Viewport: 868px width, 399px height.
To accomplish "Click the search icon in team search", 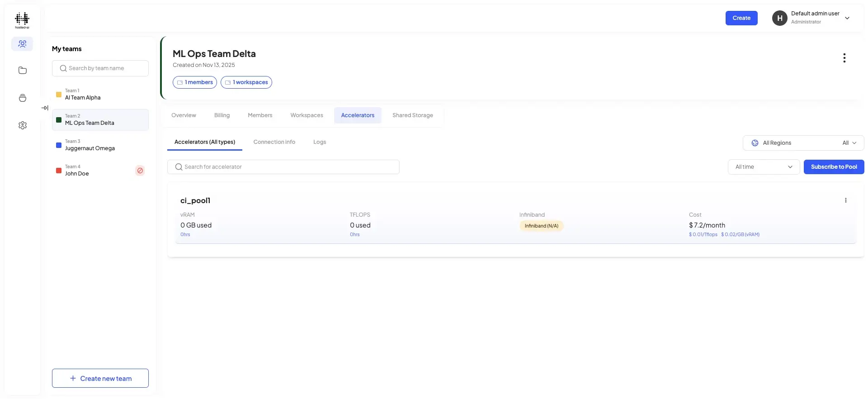I will (63, 68).
